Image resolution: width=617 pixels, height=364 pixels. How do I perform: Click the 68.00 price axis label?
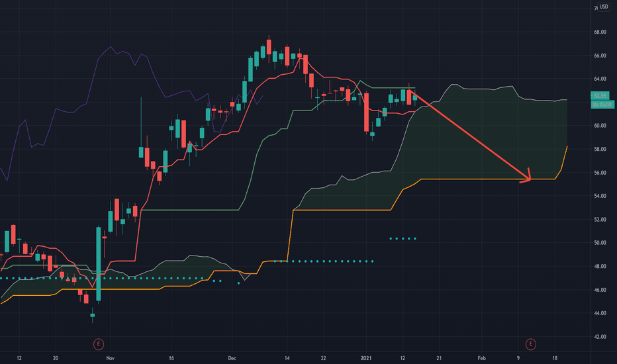(600, 32)
